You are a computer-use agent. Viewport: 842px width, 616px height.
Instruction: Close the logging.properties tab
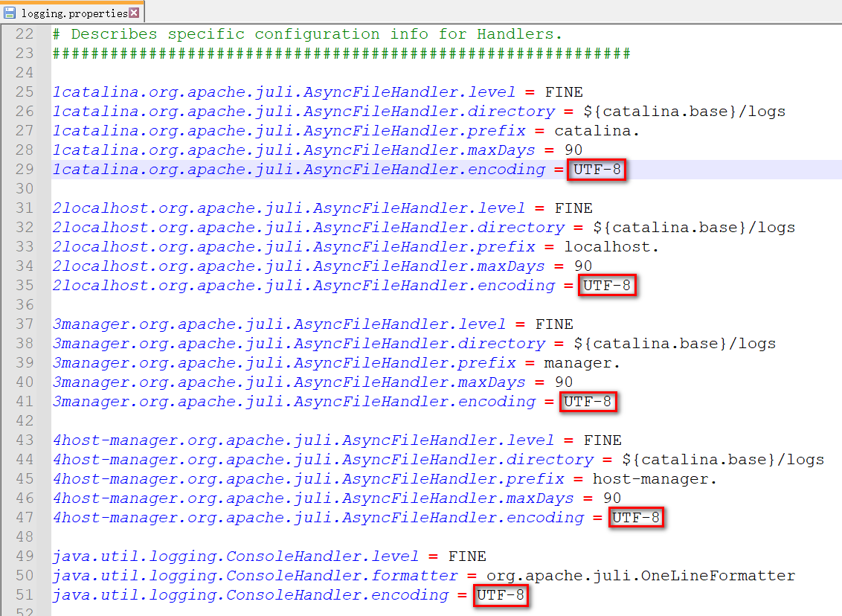134,13
